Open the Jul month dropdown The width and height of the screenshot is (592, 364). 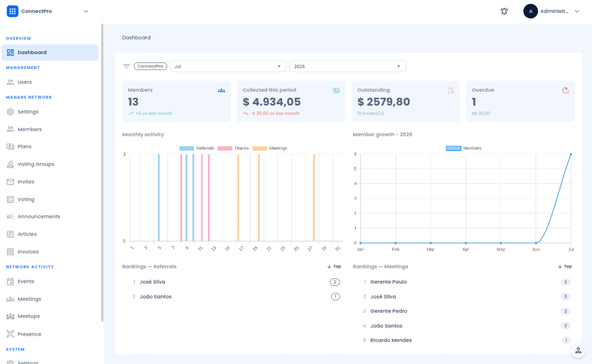click(228, 66)
